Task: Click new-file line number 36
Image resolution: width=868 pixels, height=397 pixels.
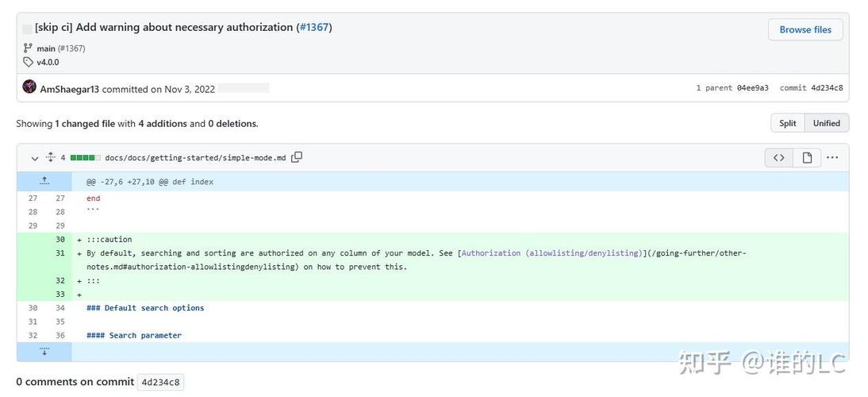Action: tap(60, 335)
